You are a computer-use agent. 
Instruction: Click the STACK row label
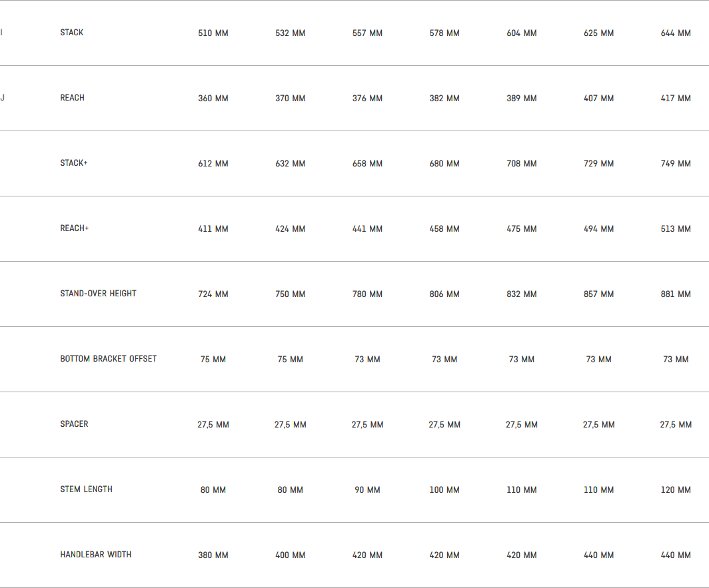(72, 33)
